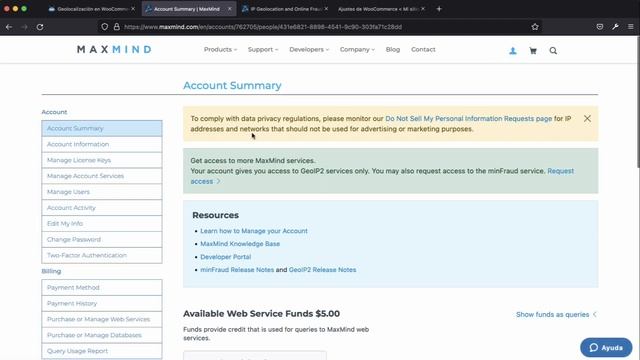The width and height of the screenshot is (640, 360).
Task: Show tracking protection shield info
Action: (x=105, y=27)
